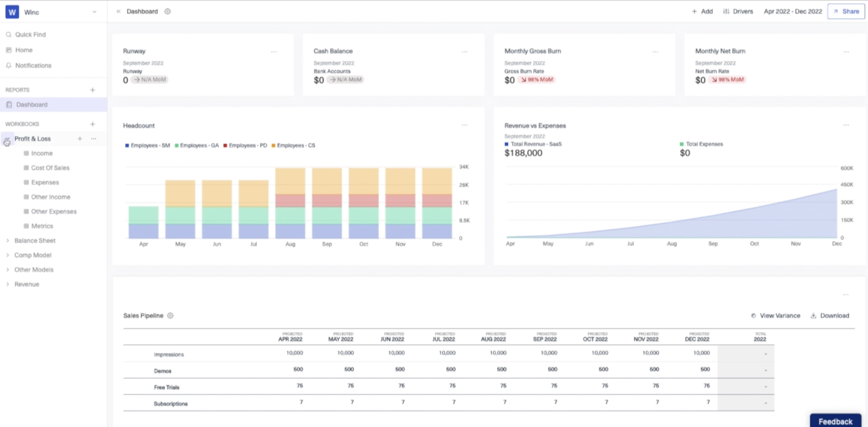Click the blue Total Revenue - SaaS color swatch

click(507, 144)
